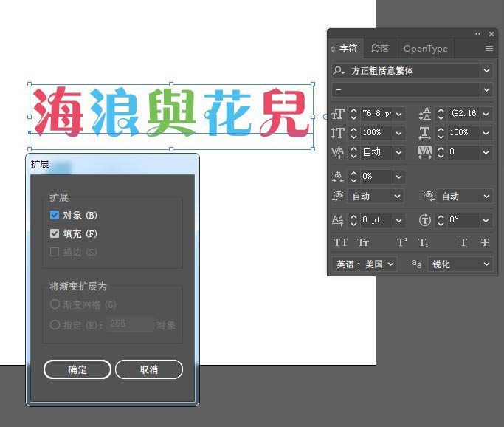Image resolution: width=504 pixels, height=427 pixels.
Task: Click the leading stepper arrows
Action: point(441,114)
